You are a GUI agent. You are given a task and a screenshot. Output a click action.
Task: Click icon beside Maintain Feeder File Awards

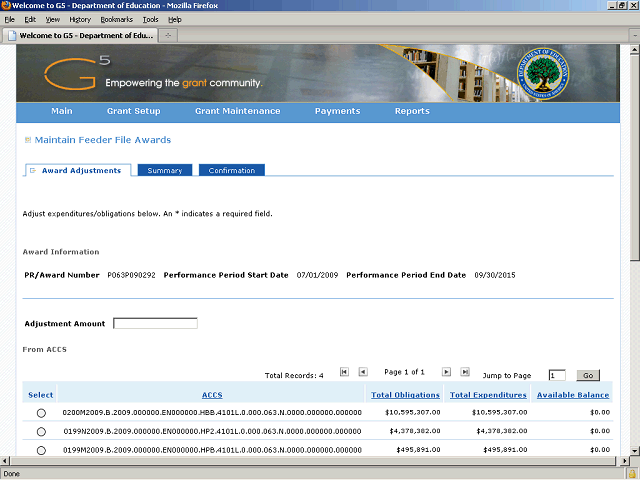(28, 140)
